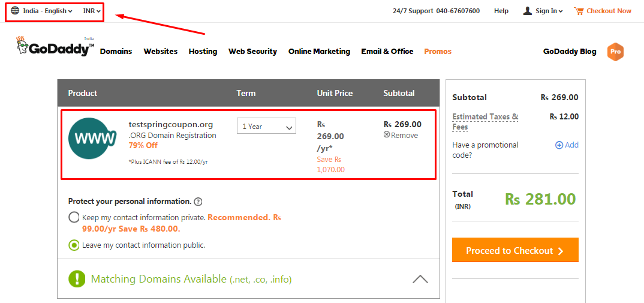Expand the Sign In dropdown

549,11
